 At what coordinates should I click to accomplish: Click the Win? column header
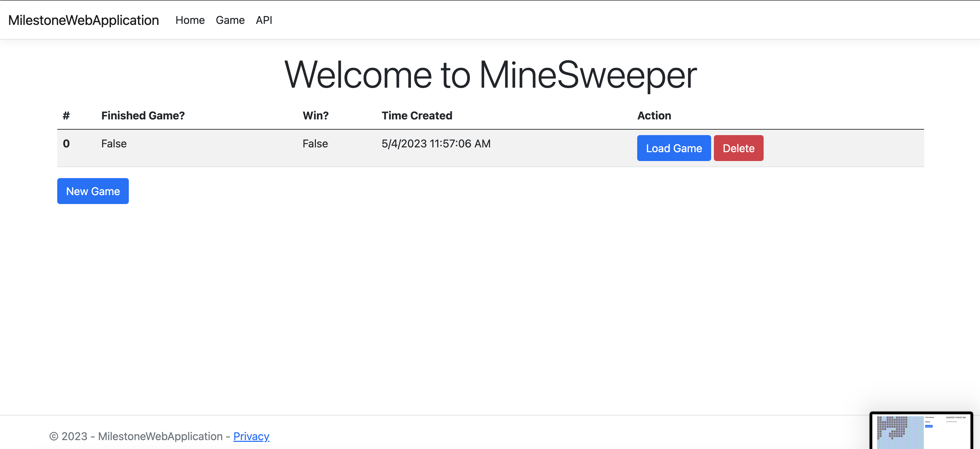316,115
